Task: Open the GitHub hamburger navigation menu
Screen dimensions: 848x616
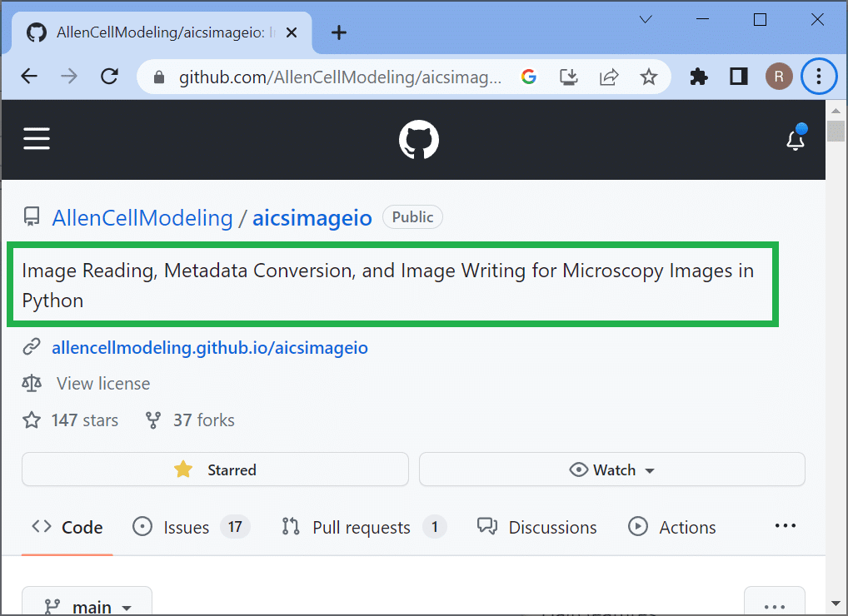Action: 37,139
